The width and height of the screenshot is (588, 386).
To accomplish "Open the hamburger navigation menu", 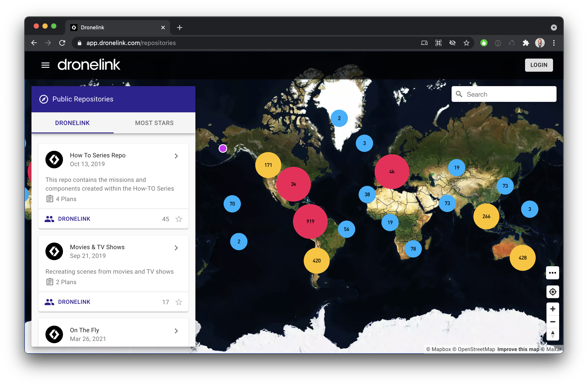I will click(45, 65).
